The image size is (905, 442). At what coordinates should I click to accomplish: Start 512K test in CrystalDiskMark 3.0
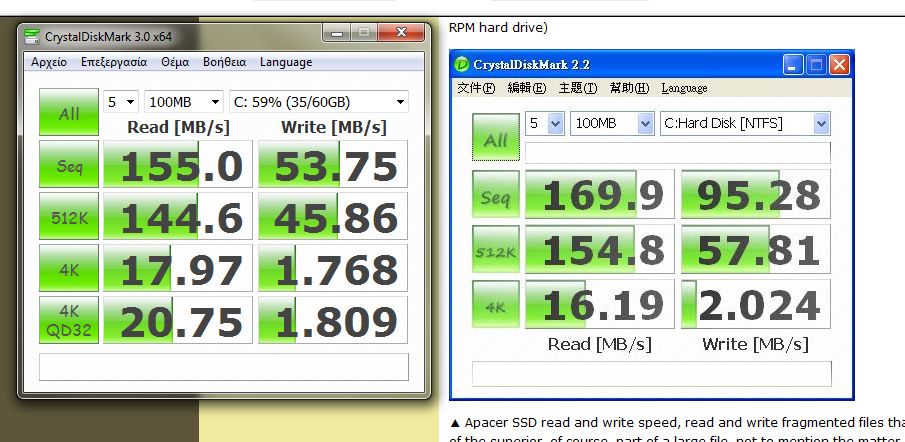click(69, 216)
